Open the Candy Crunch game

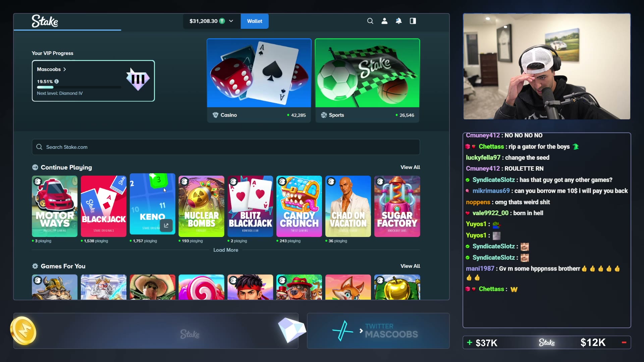point(299,206)
